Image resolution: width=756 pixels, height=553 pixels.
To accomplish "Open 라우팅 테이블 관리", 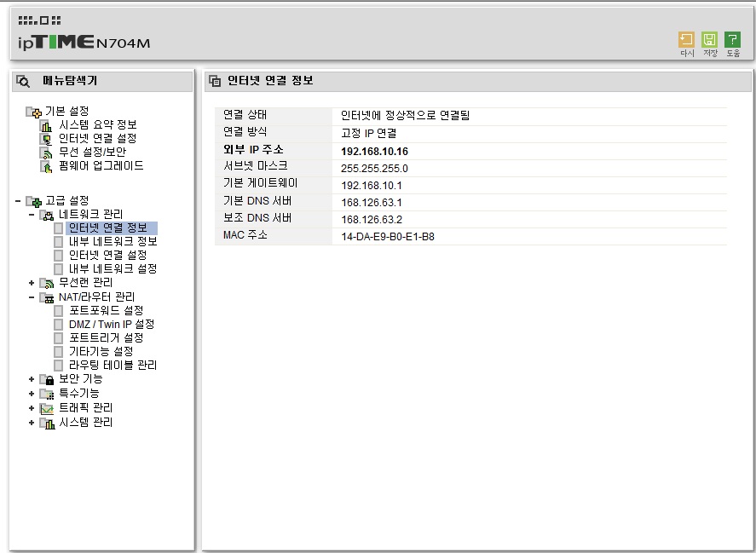I will tap(113, 365).
